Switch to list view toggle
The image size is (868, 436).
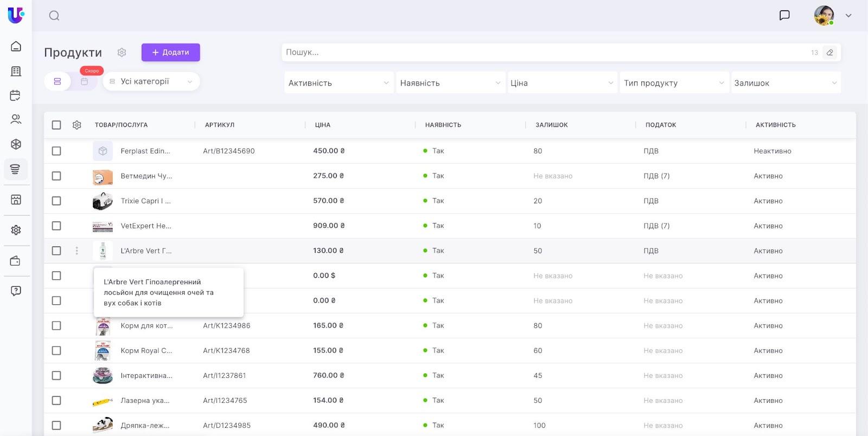click(x=58, y=81)
